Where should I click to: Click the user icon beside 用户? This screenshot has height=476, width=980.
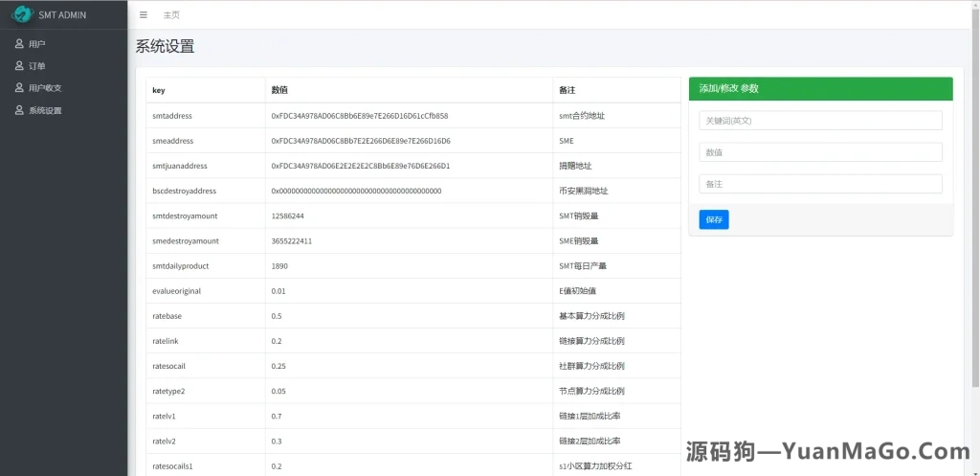[19, 43]
